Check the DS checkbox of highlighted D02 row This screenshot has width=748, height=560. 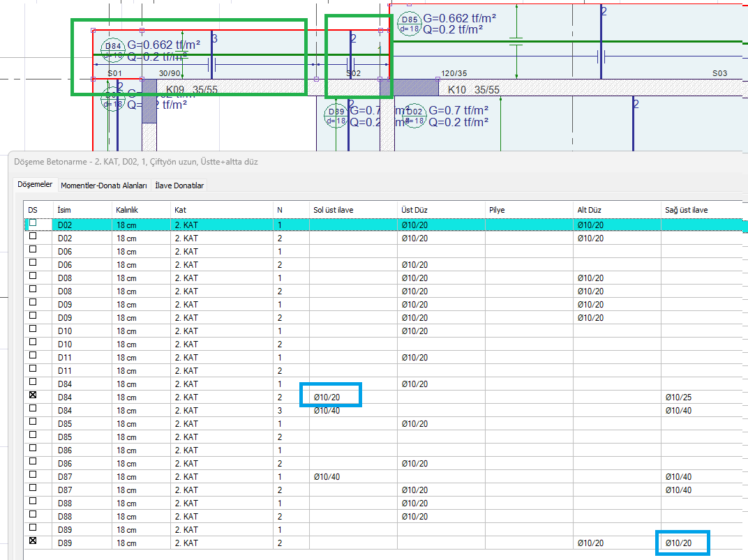[x=33, y=223]
